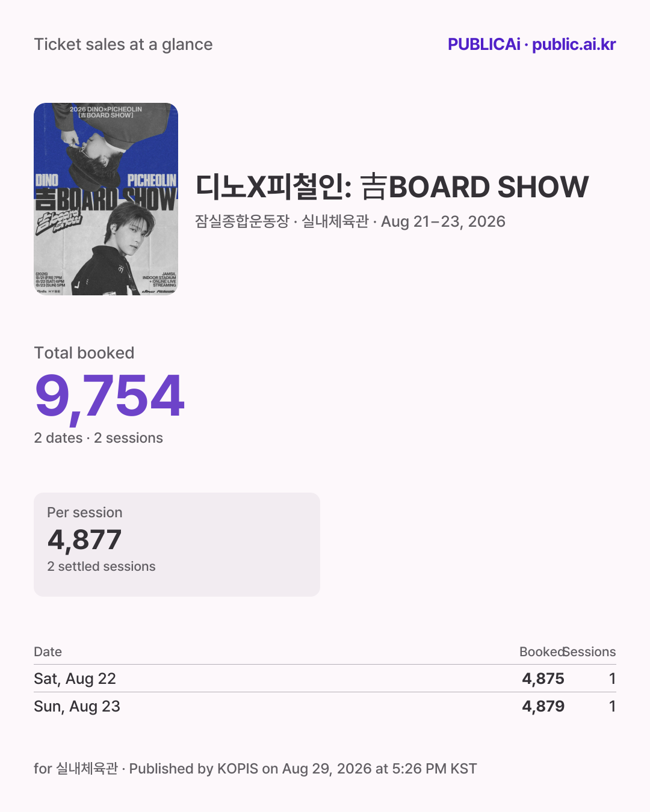The height and width of the screenshot is (812, 650).
Task: Select the 4,877 per session value
Action: pos(85,540)
